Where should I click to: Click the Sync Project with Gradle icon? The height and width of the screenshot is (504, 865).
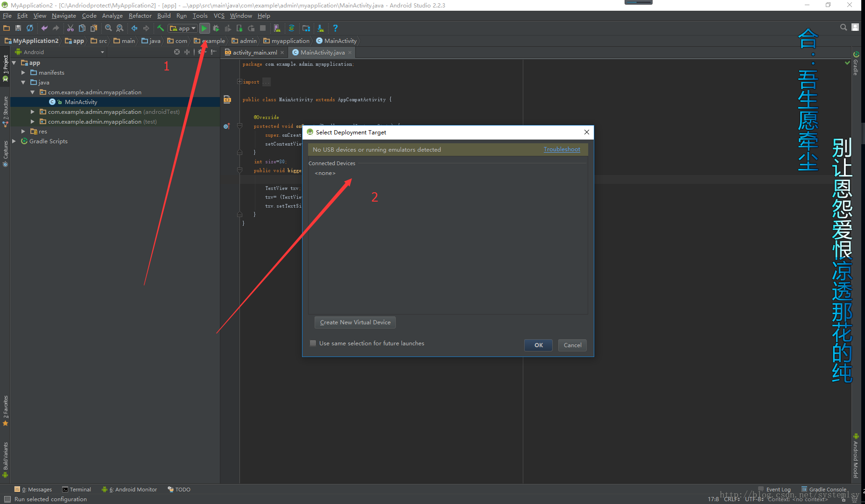[292, 28]
